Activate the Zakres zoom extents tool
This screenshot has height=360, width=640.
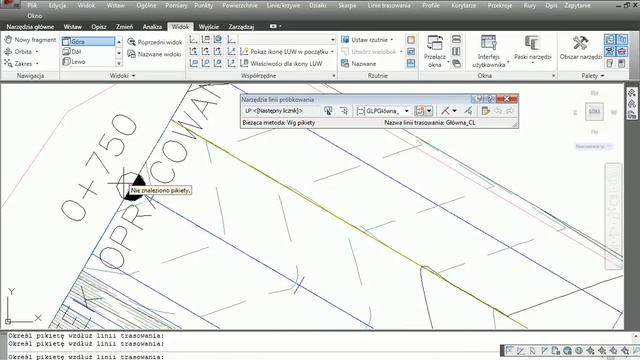21,64
